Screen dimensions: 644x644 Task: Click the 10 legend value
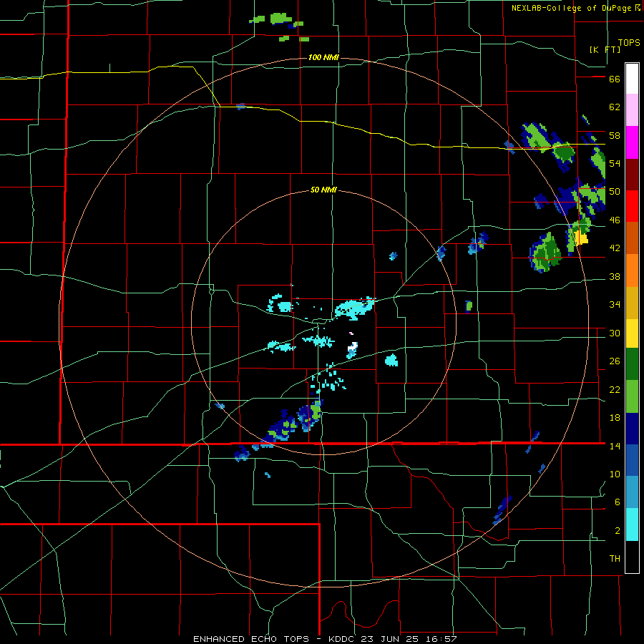(615, 474)
